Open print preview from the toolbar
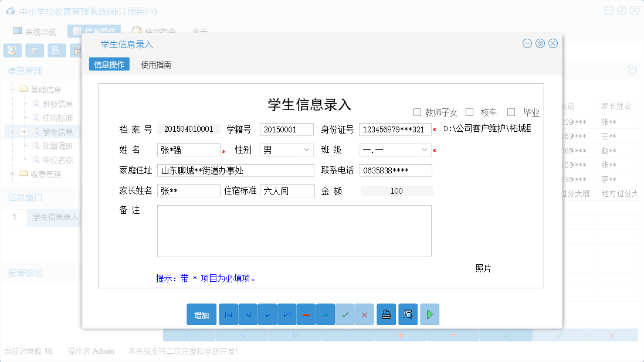644x362 pixels. point(408,315)
